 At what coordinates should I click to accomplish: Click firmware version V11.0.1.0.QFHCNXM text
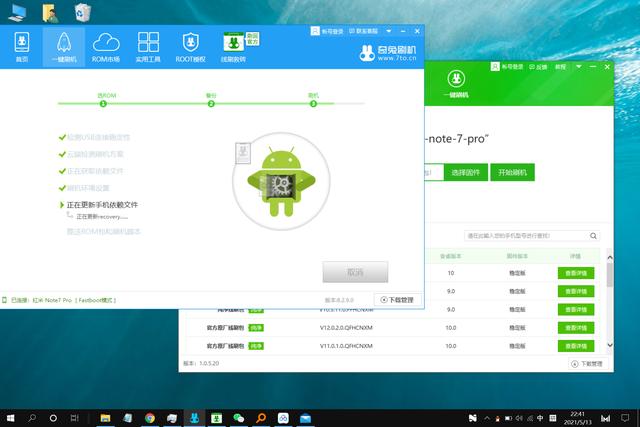(346, 346)
